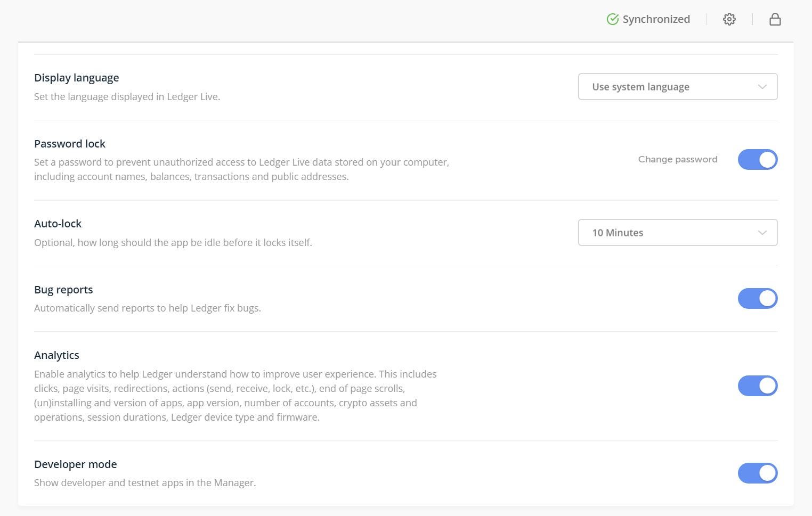Viewport: 812px width, 516px height.
Task: Open settings via the gear icon
Action: [x=729, y=19]
